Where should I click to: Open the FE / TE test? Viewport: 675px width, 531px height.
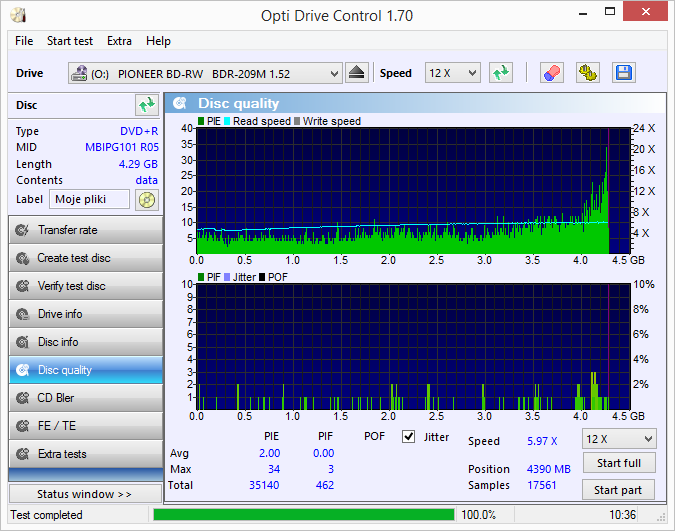pos(86,426)
